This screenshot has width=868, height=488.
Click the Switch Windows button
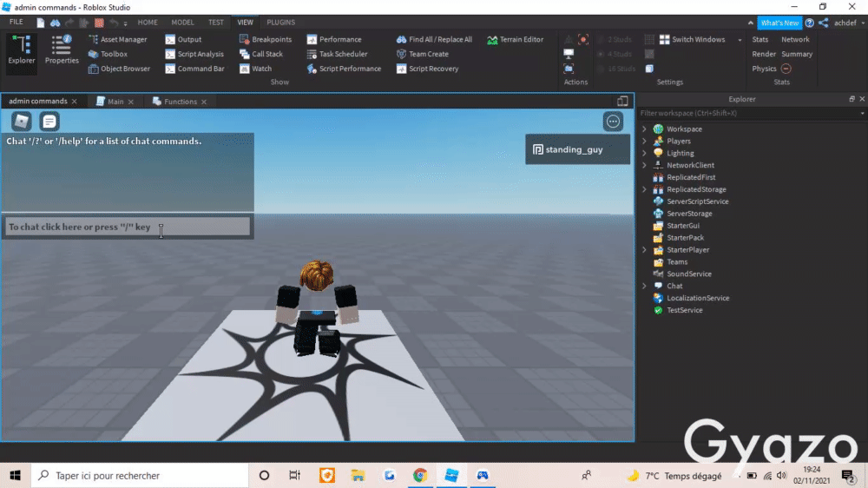(x=692, y=39)
